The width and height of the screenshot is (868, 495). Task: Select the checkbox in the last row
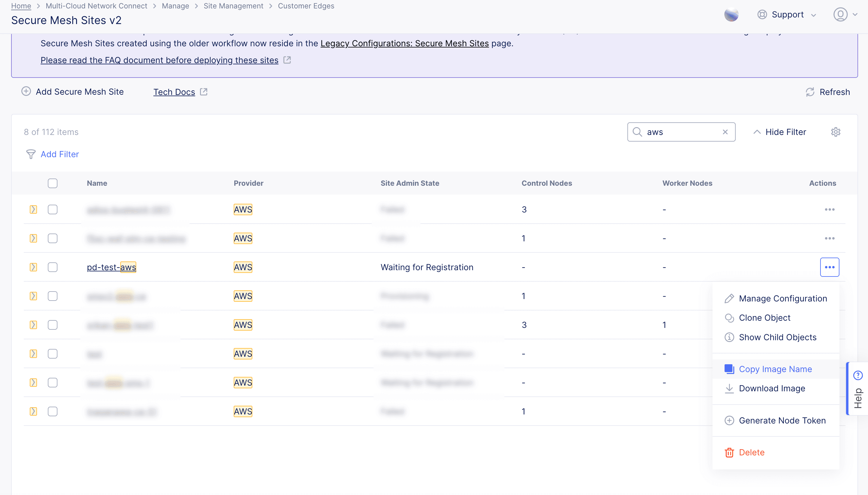point(52,411)
